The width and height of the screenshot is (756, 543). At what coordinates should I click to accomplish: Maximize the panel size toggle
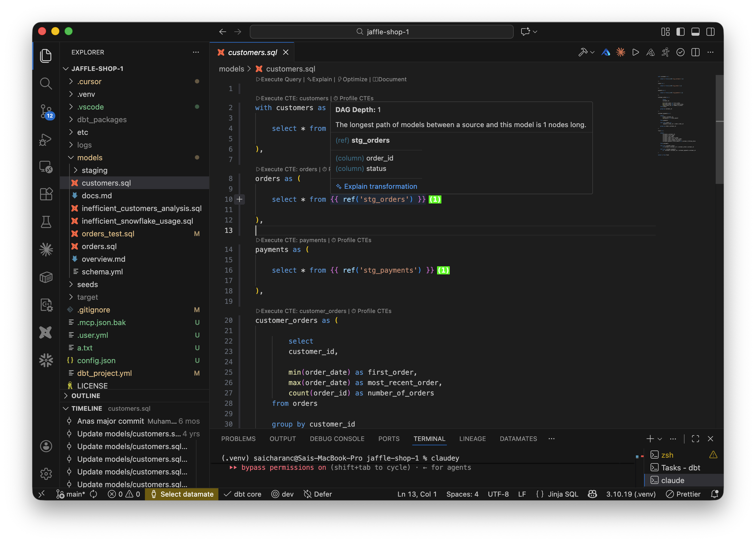(x=695, y=439)
